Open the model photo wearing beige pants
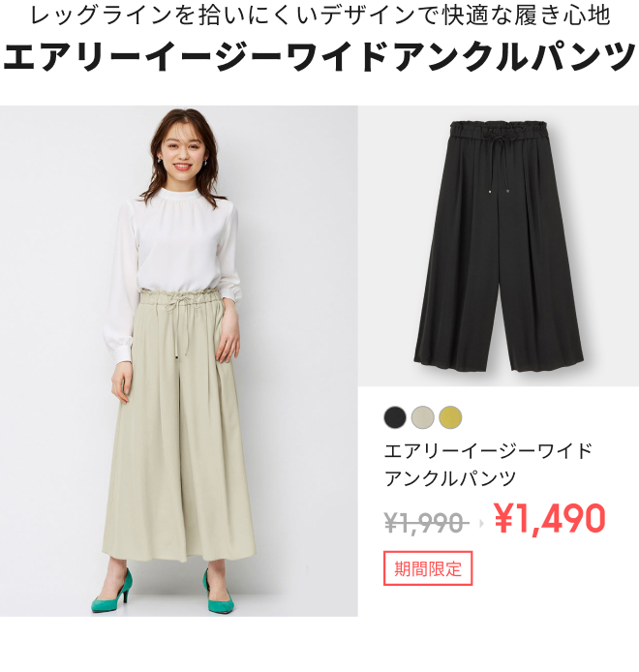639x672 pixels. (x=179, y=361)
